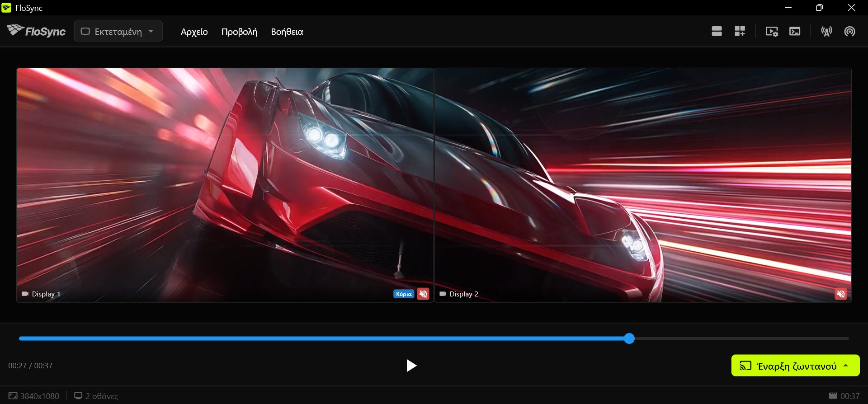Open the console terminal icon
The height and width of the screenshot is (404, 868).
pyautogui.click(x=795, y=31)
